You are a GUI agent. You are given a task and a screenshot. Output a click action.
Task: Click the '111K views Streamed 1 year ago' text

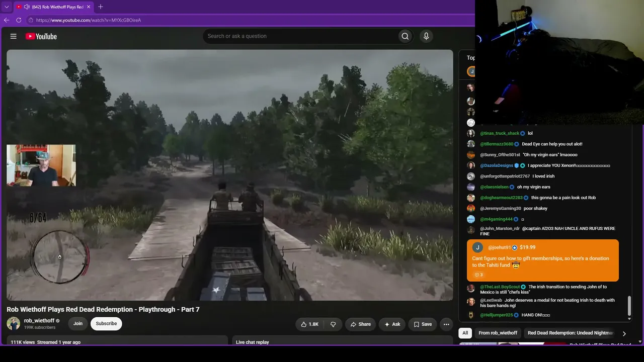(46, 342)
